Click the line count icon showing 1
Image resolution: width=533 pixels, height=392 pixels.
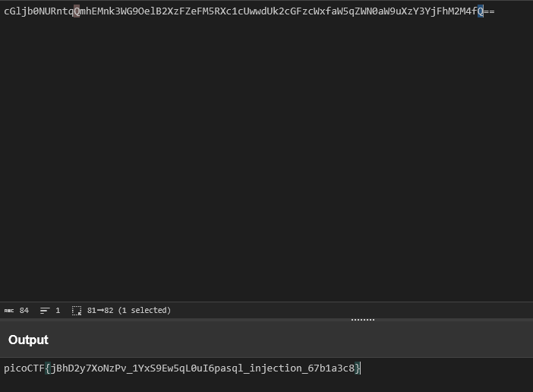click(45, 311)
